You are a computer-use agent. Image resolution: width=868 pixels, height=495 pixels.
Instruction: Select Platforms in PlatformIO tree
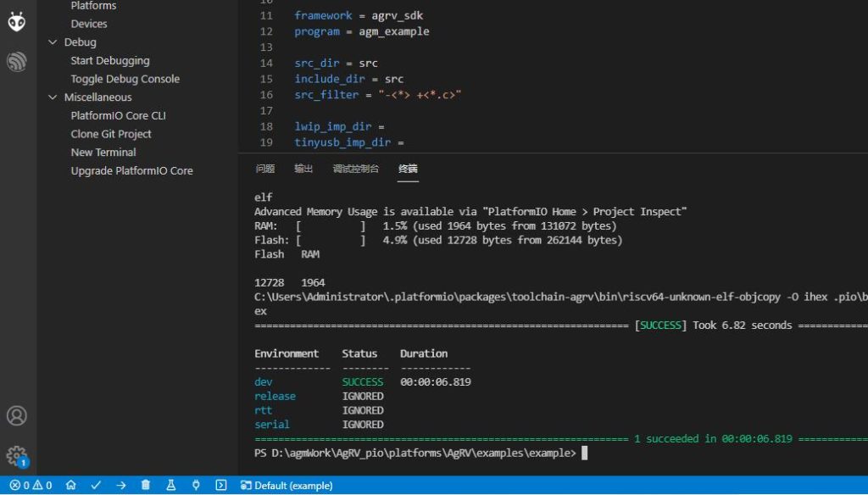[x=93, y=6]
